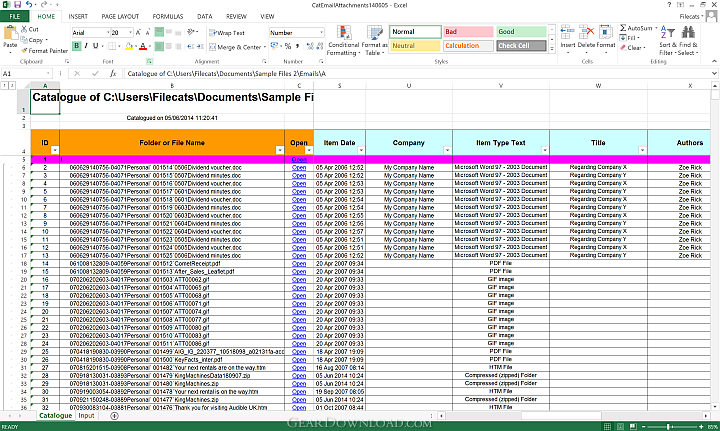Switch to the VIEW tab
The height and width of the screenshot is (431, 720).
(x=267, y=17)
